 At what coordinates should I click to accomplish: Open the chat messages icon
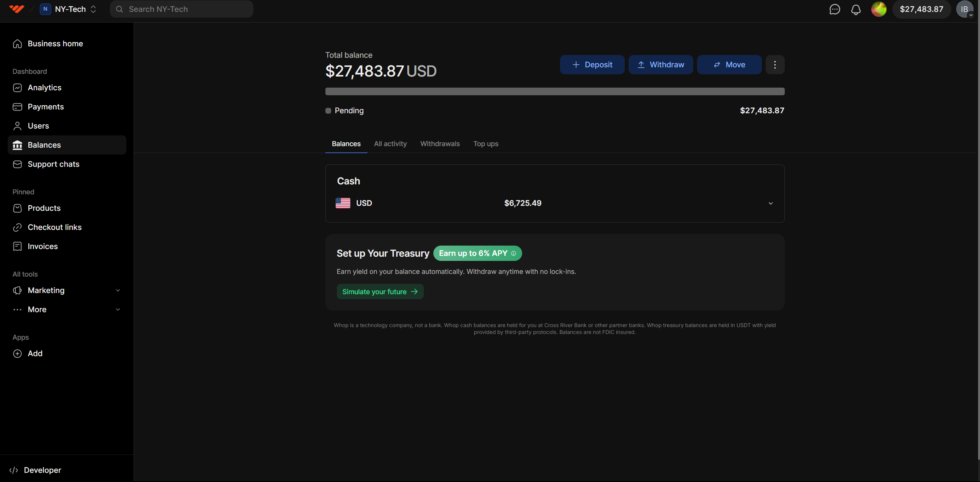point(835,9)
